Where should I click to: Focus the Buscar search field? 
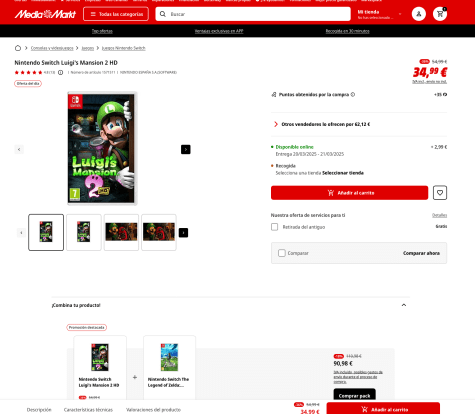click(253, 14)
